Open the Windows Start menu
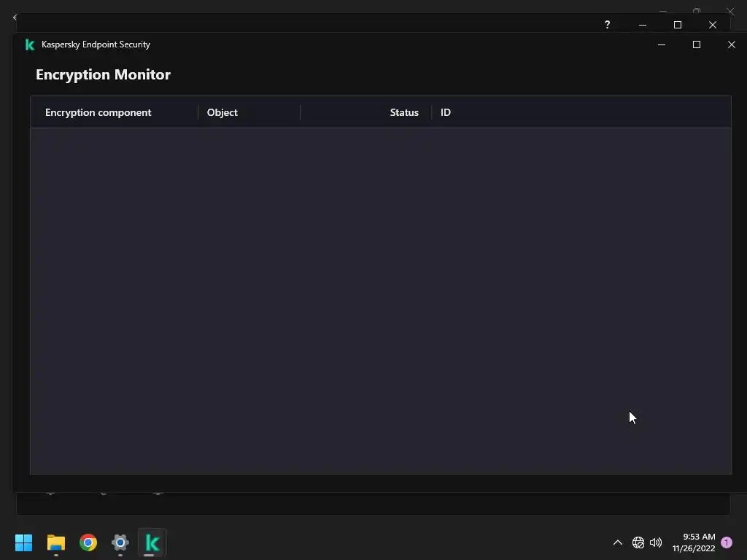747x560 pixels. click(x=23, y=542)
